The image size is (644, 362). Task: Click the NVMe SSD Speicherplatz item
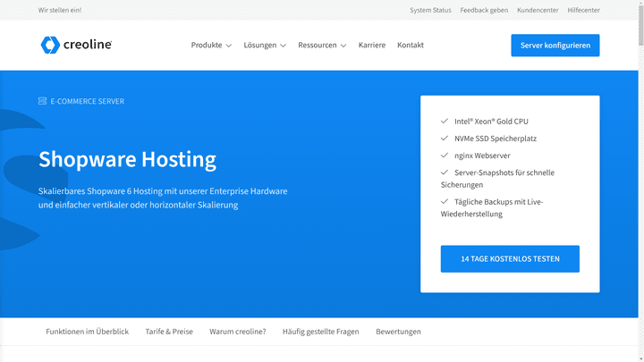point(496,139)
